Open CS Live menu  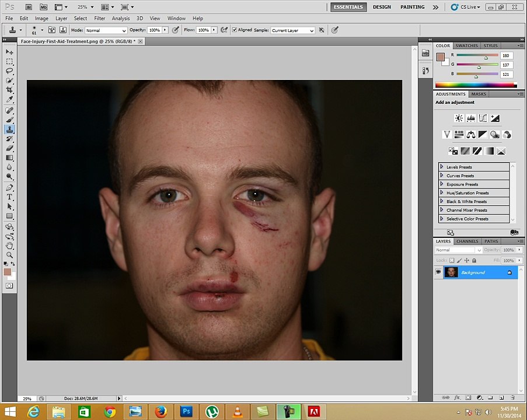tap(466, 7)
